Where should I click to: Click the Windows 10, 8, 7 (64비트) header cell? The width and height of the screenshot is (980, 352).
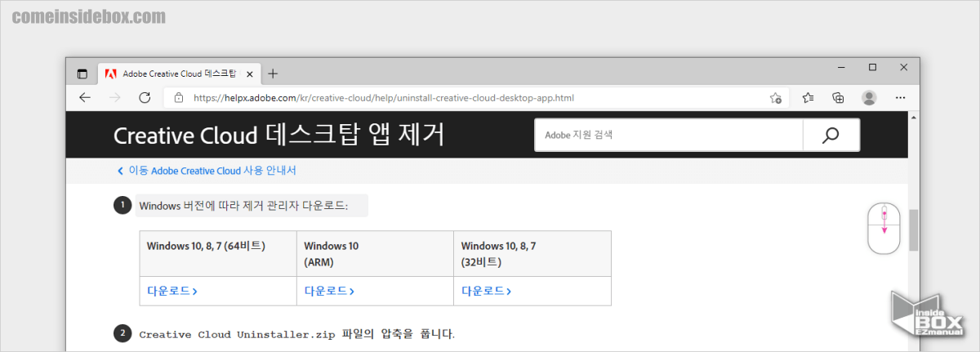(218, 254)
